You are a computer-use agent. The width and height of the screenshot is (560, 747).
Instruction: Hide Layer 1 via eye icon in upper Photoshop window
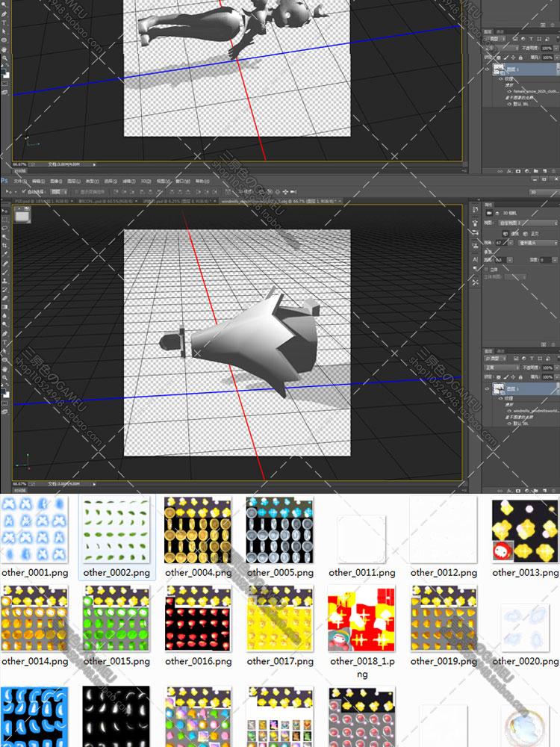tap(487, 69)
